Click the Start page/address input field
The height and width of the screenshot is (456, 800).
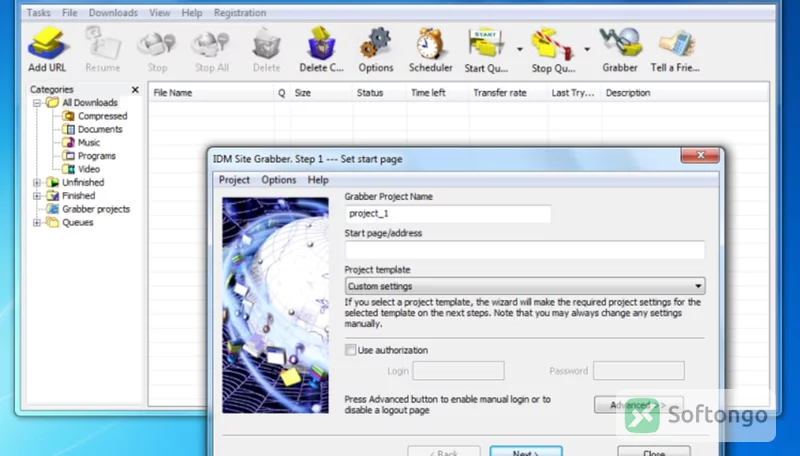point(525,250)
